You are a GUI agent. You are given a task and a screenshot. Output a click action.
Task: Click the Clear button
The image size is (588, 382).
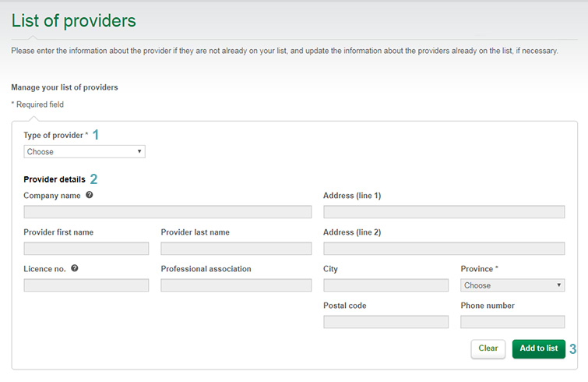click(488, 348)
